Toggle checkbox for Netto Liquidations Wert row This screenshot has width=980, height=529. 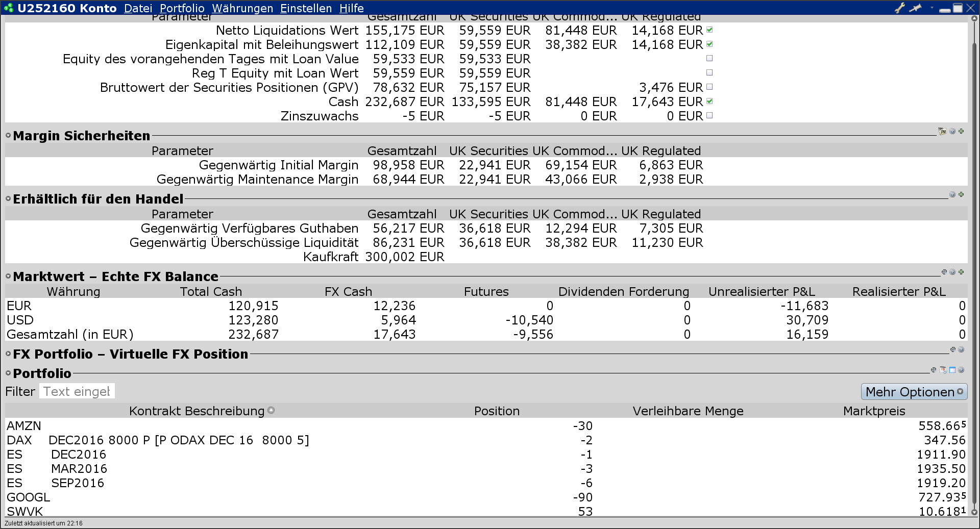709,30
